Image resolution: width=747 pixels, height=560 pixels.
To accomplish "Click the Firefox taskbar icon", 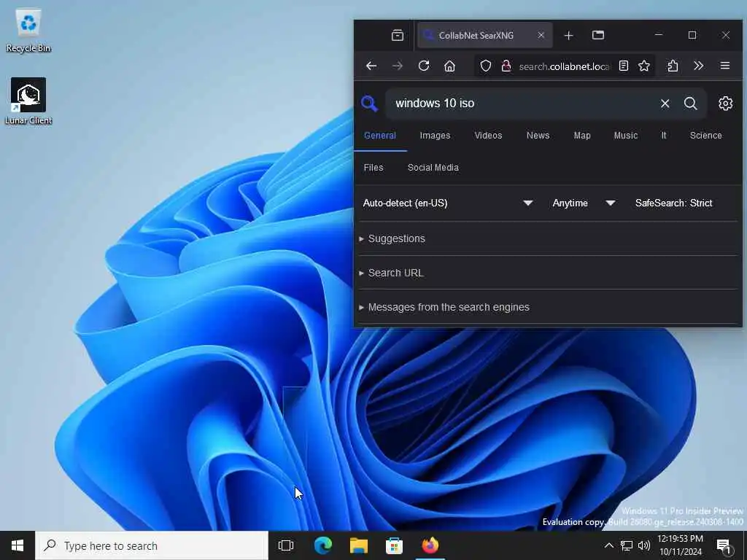I will point(430,545).
